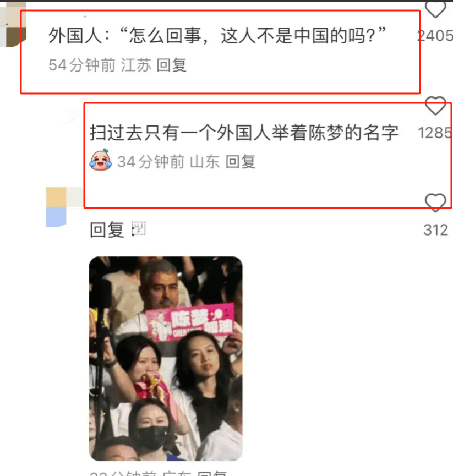This screenshot has width=453, height=476.
Task: Tap the crying-laughing emoji sticker
Action: point(101,160)
